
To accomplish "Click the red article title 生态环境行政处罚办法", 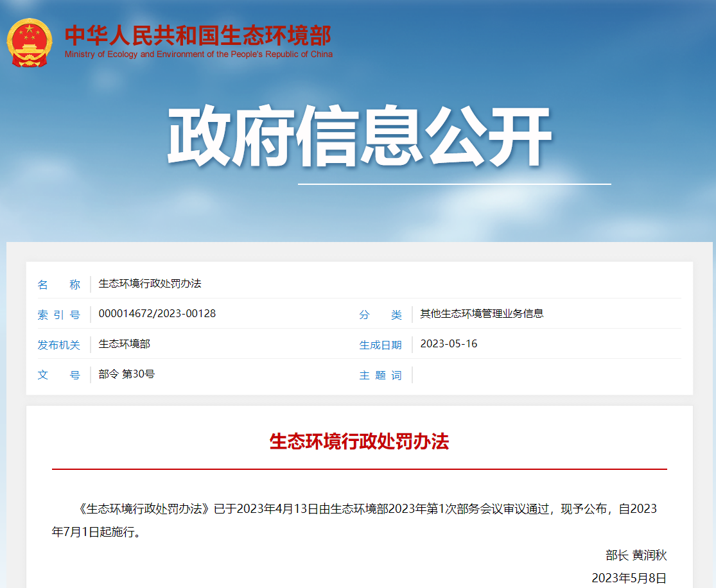I will click(x=360, y=442).
